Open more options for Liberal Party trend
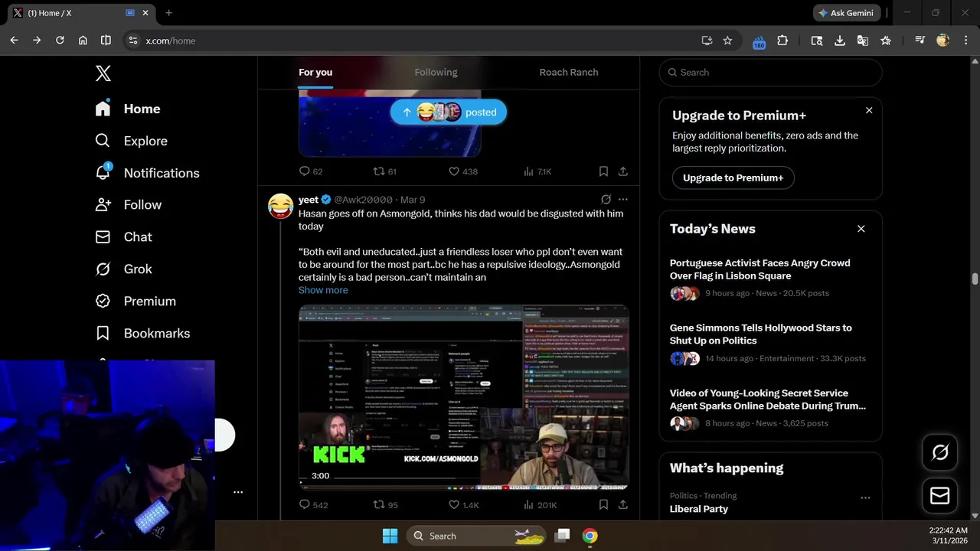This screenshot has height=551, width=980. click(x=865, y=497)
